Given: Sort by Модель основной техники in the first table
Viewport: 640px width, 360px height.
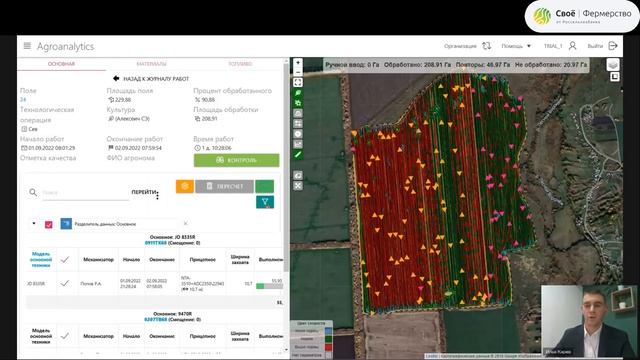Looking at the screenshot, I should (x=41, y=260).
